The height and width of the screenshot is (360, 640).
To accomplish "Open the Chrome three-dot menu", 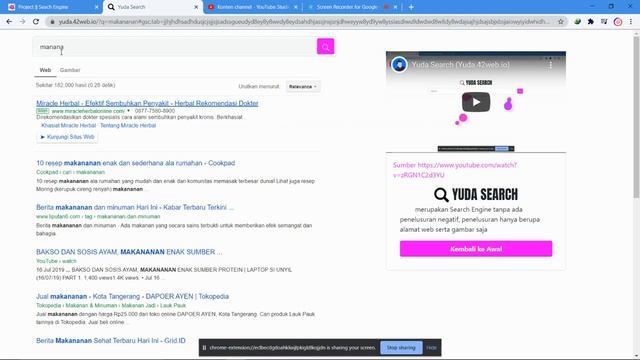I will point(631,22).
